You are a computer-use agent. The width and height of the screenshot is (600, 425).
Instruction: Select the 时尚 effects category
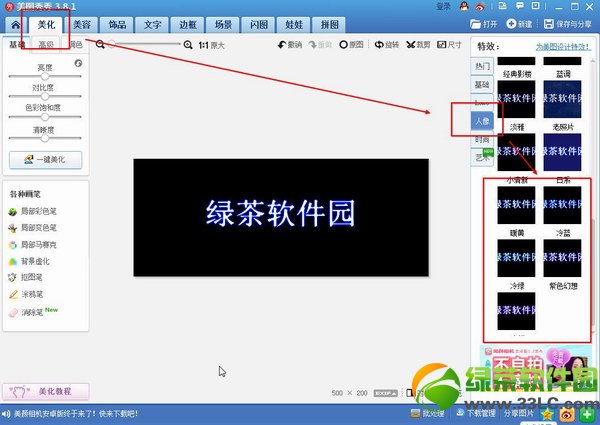click(x=482, y=139)
